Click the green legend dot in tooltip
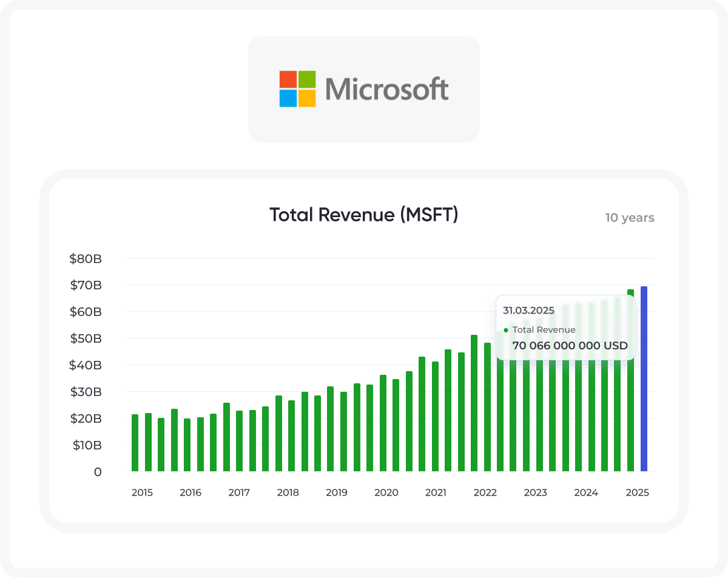Image resolution: width=728 pixels, height=578 pixels. (506, 330)
